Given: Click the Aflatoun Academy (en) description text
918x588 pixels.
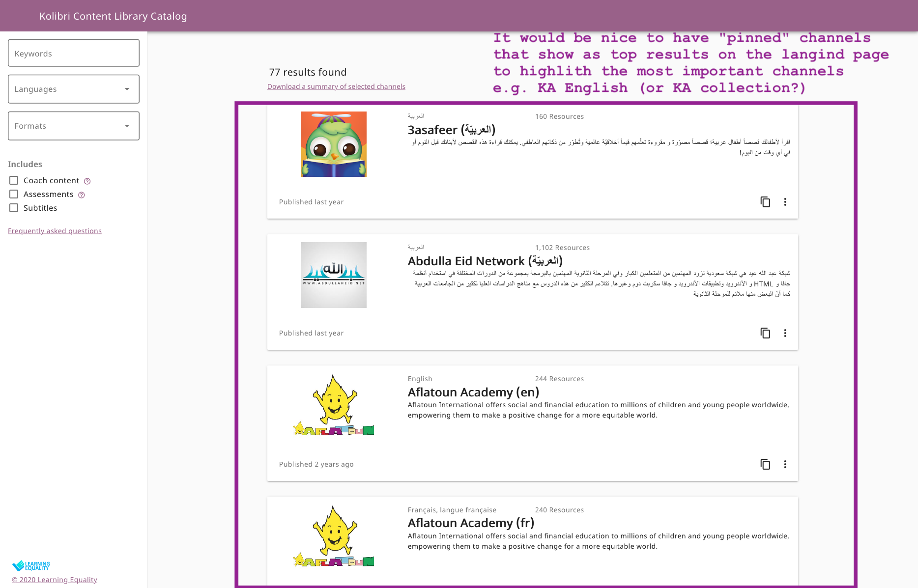Looking at the screenshot, I should click(x=598, y=410).
